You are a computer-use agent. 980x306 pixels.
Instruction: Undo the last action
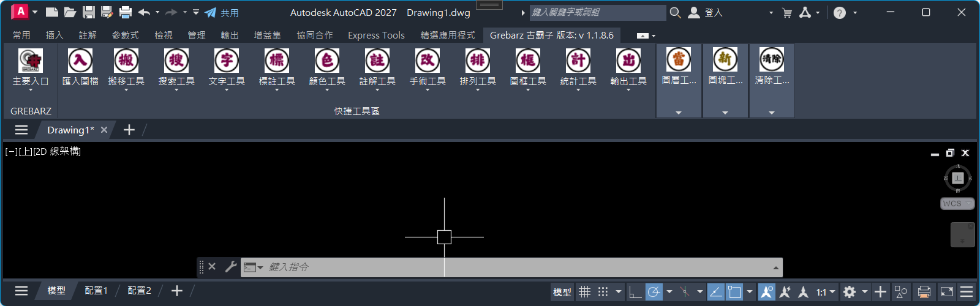[144, 12]
